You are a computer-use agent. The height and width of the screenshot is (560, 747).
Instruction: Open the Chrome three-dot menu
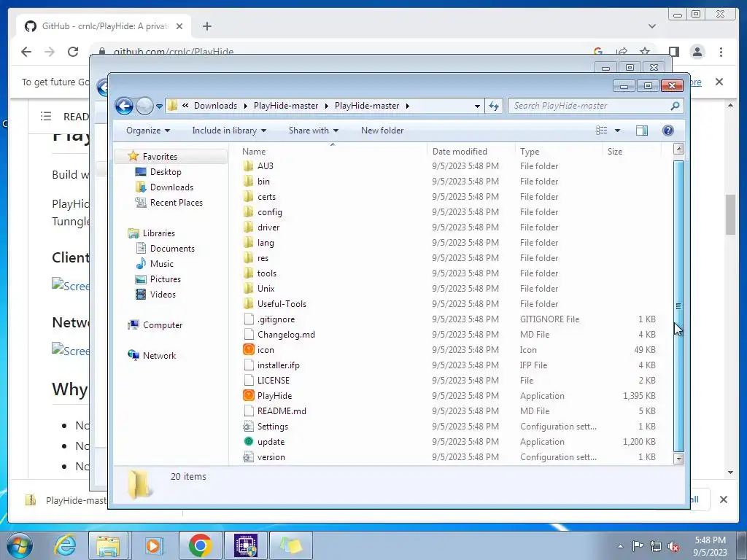coord(721,52)
